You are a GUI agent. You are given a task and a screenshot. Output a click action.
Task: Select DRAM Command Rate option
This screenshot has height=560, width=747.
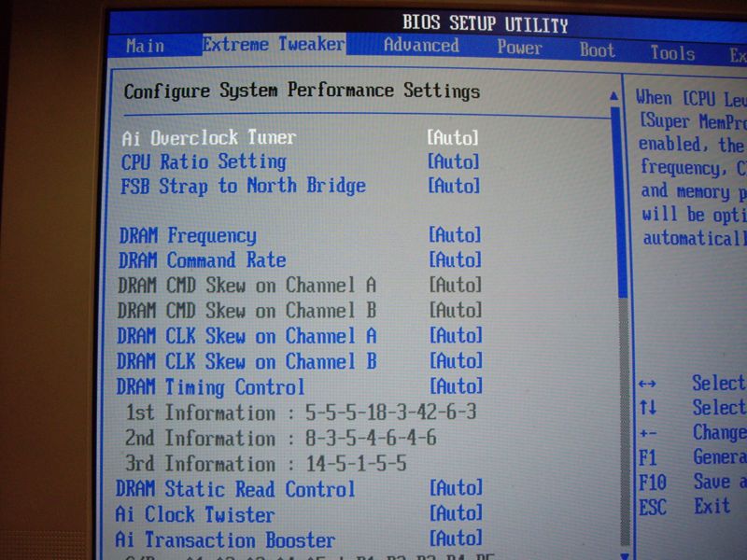tap(202, 260)
